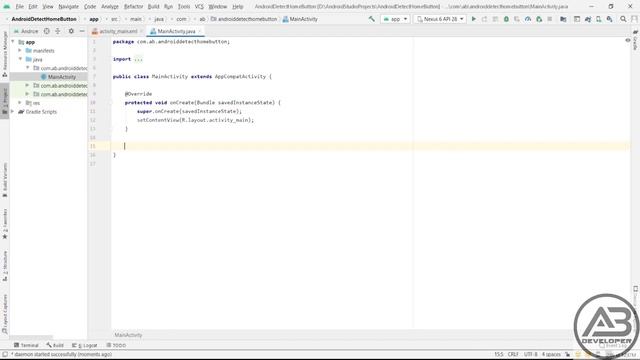The width and height of the screenshot is (640, 360).
Task: Open Project panel settings gear
Action: click(71, 31)
